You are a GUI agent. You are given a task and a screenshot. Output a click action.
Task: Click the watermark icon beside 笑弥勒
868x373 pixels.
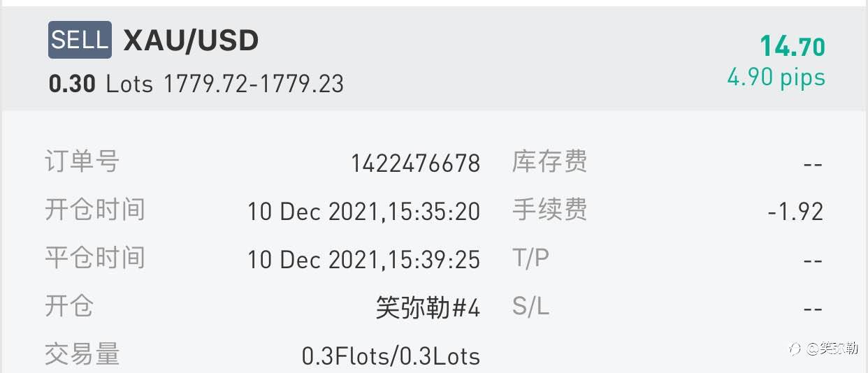pyautogui.click(x=795, y=348)
